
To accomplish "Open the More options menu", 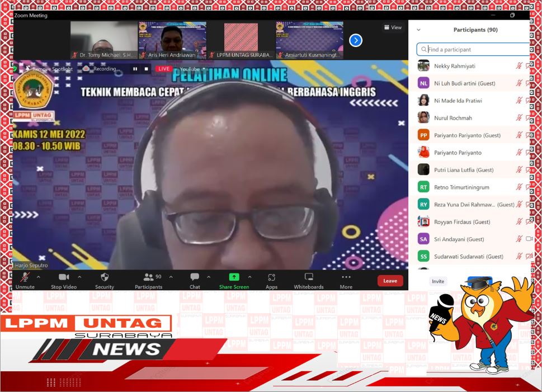I will [346, 281].
